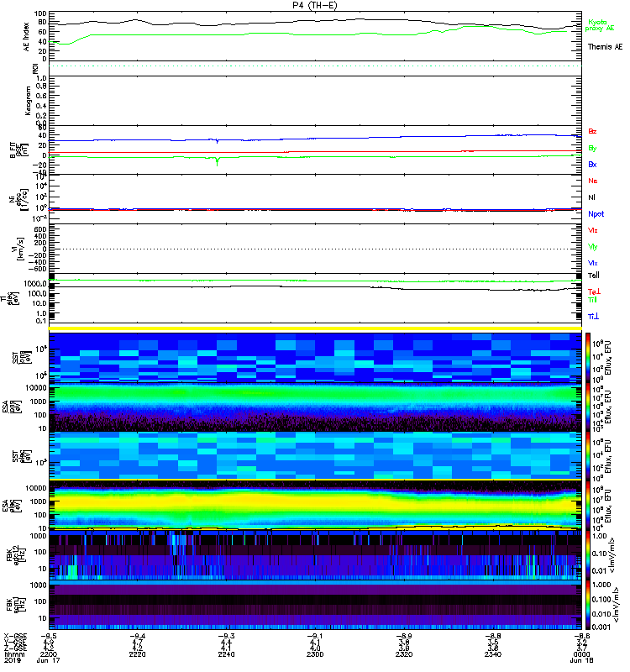Image resolution: width=630 pixels, height=672 pixels.
Task: Click the "2320" time tick label
Action: (404, 654)
